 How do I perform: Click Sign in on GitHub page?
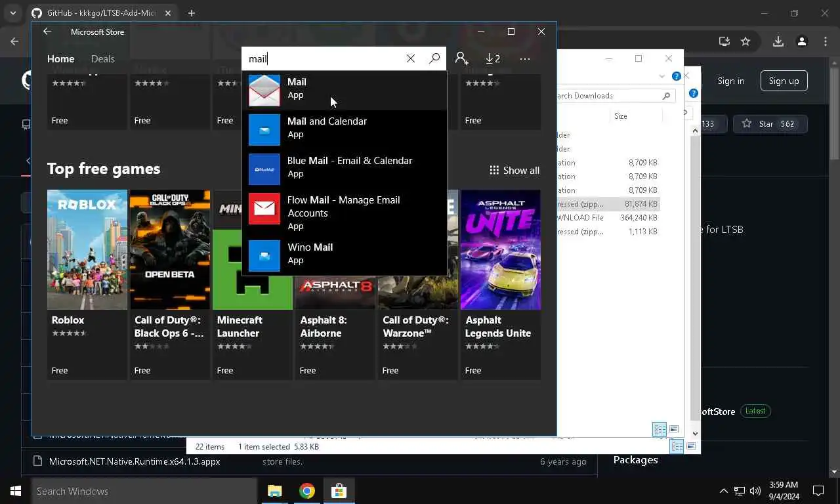(x=731, y=81)
